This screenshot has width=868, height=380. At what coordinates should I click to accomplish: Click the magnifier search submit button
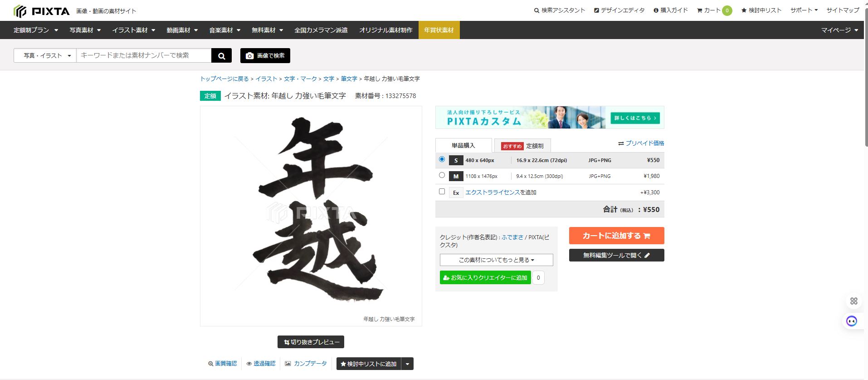(x=221, y=55)
